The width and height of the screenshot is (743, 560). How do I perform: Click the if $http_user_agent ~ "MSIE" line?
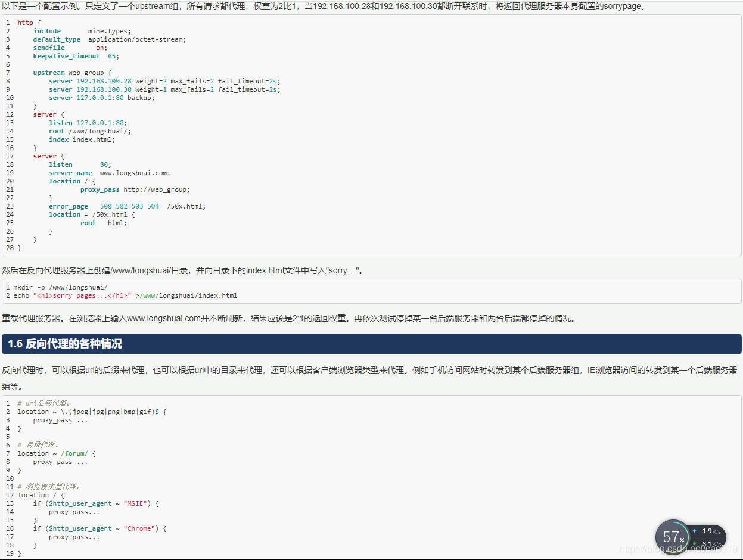pos(96,503)
